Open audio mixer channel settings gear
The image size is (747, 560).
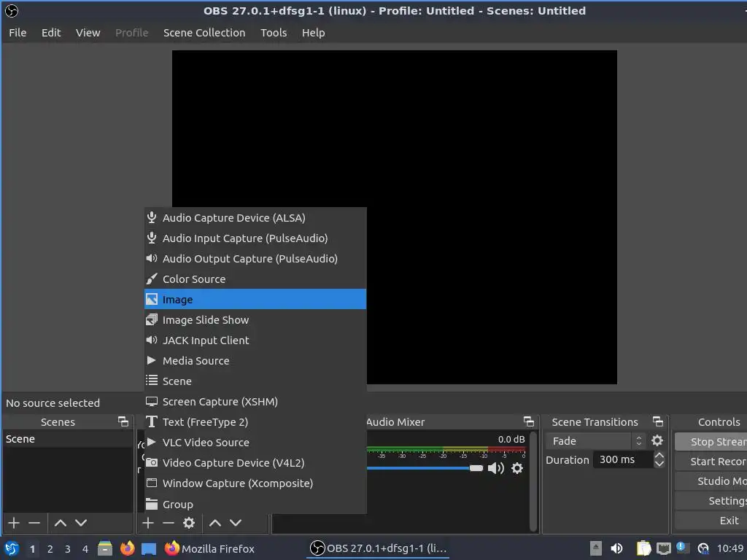(517, 468)
